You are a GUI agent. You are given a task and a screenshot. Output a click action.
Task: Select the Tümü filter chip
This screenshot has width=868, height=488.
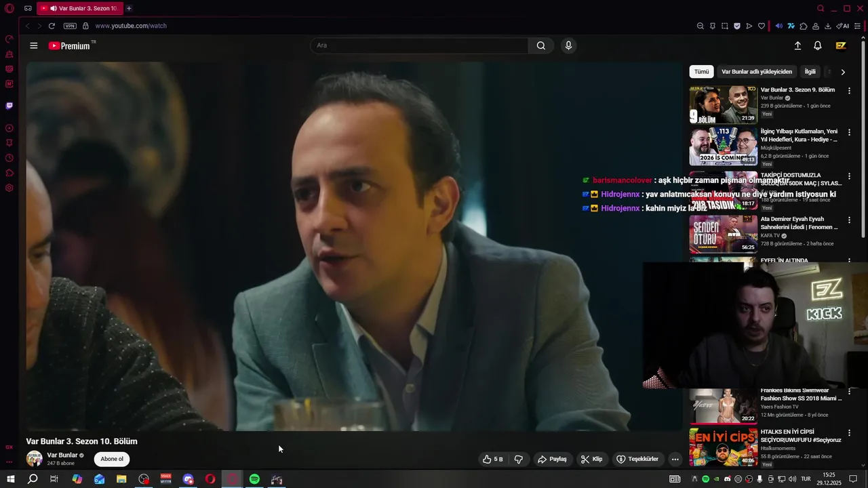click(x=701, y=71)
